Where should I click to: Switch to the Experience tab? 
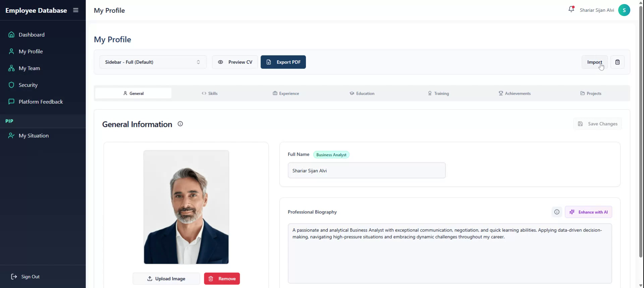pyautogui.click(x=286, y=93)
